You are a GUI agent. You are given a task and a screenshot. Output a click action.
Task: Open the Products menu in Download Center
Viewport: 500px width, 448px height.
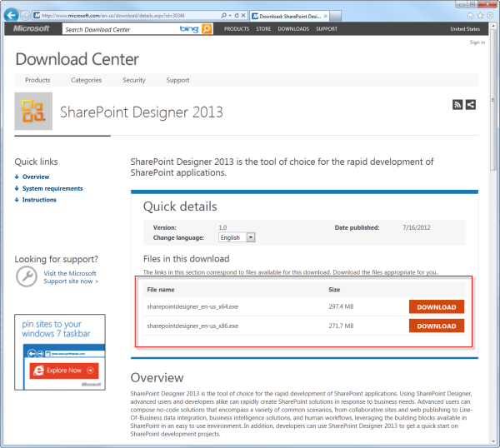click(37, 80)
